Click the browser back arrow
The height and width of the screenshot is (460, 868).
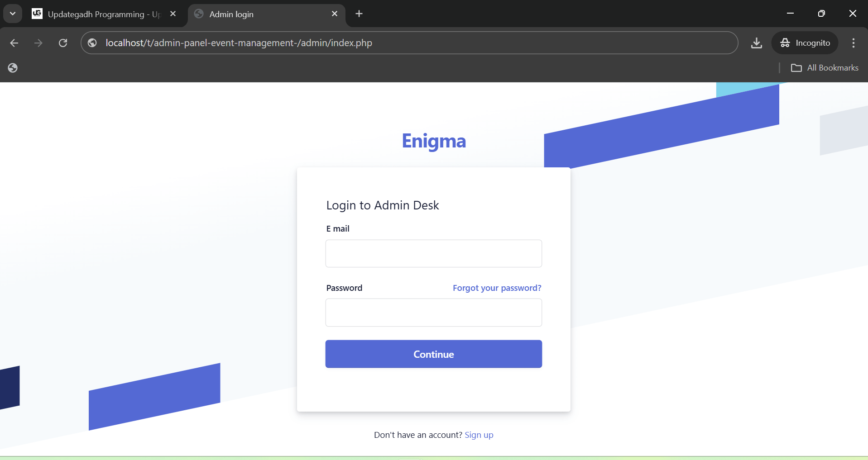click(x=14, y=43)
